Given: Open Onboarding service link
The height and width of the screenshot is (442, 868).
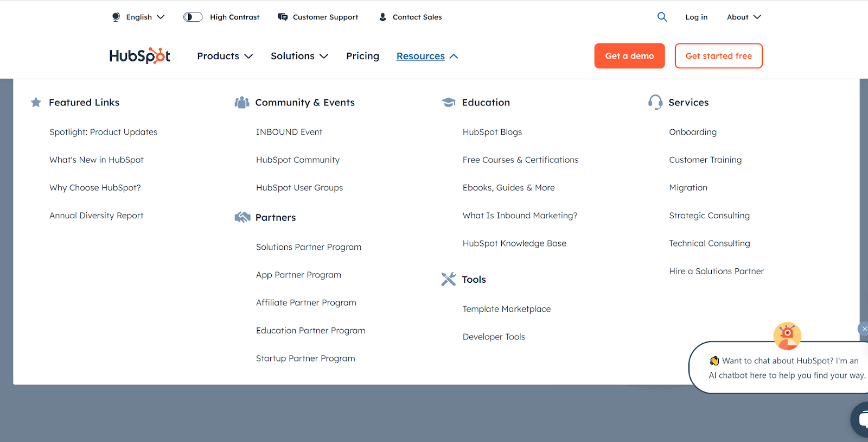Looking at the screenshot, I should click(693, 132).
